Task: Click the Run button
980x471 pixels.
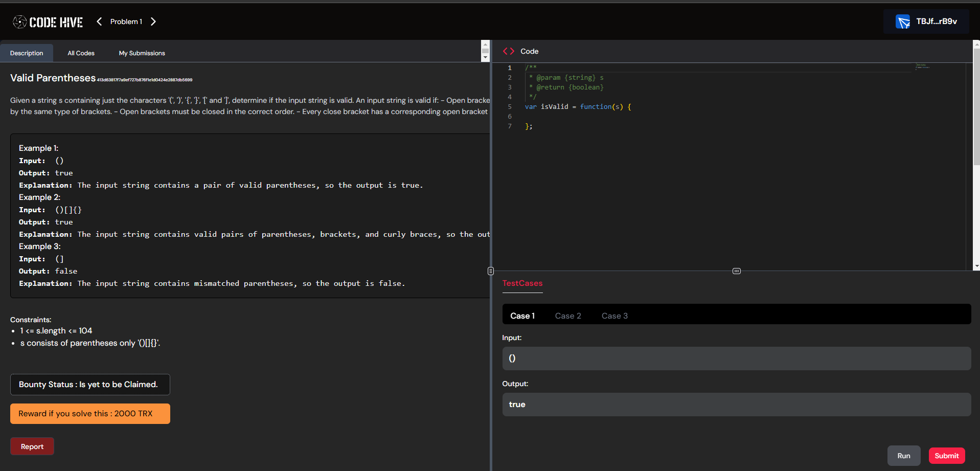Action: [903, 455]
